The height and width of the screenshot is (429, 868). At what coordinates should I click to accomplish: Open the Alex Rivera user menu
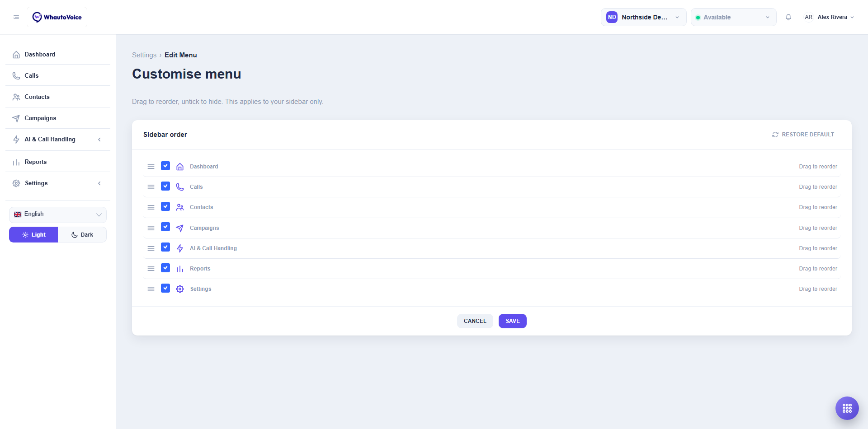point(829,17)
